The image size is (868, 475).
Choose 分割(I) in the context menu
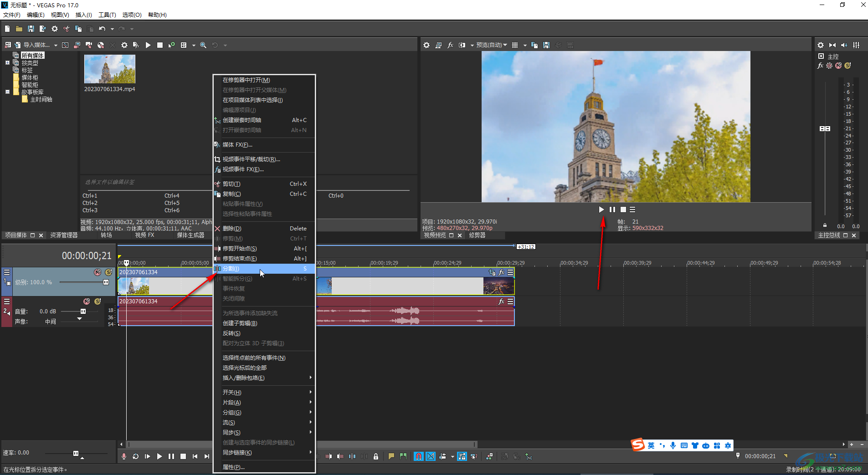pos(231,269)
